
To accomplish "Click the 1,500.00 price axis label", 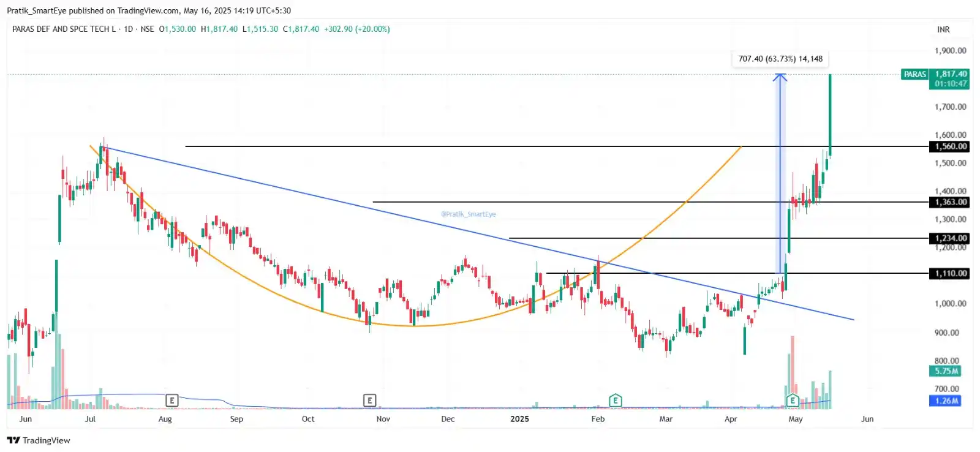I will tap(951, 163).
